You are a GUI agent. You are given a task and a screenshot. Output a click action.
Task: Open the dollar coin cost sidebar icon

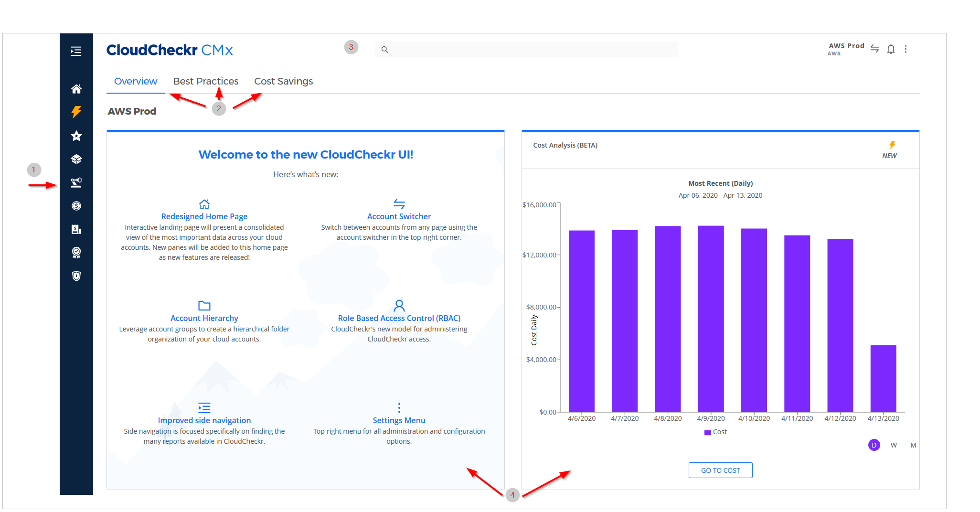tap(76, 206)
